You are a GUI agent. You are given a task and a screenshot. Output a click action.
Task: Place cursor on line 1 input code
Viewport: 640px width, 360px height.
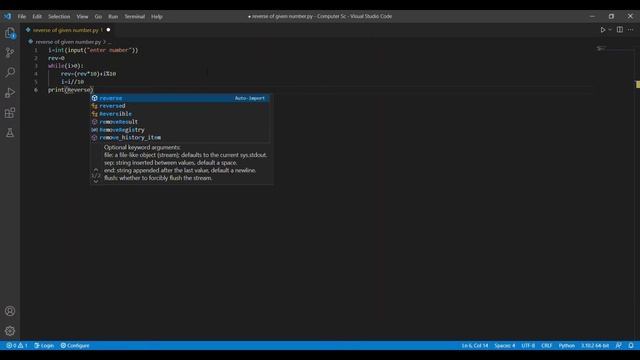coord(93,50)
